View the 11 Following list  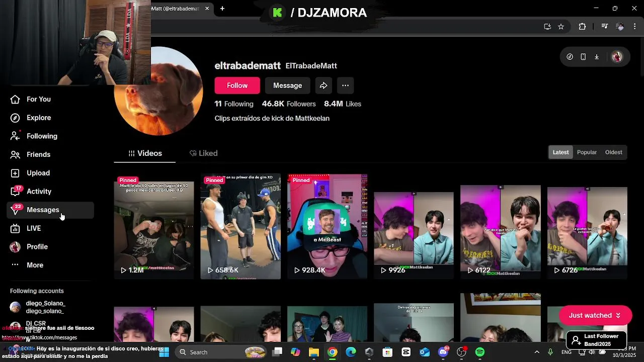234,104
